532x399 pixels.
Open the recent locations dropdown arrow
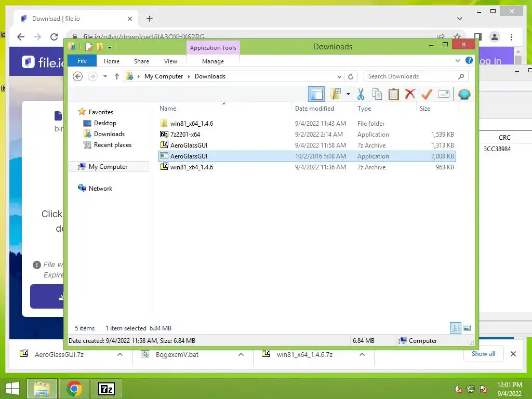tap(105, 76)
